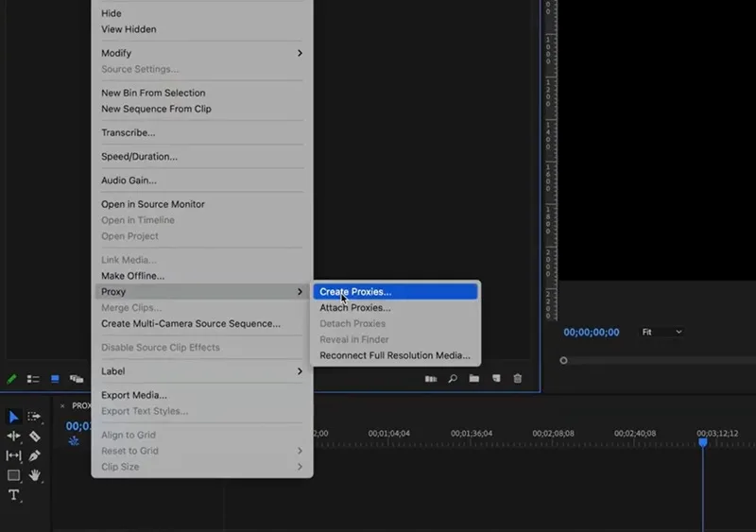Image resolution: width=756 pixels, height=532 pixels.
Task: Click Reconnect Full Resolution Media
Action: pos(395,355)
